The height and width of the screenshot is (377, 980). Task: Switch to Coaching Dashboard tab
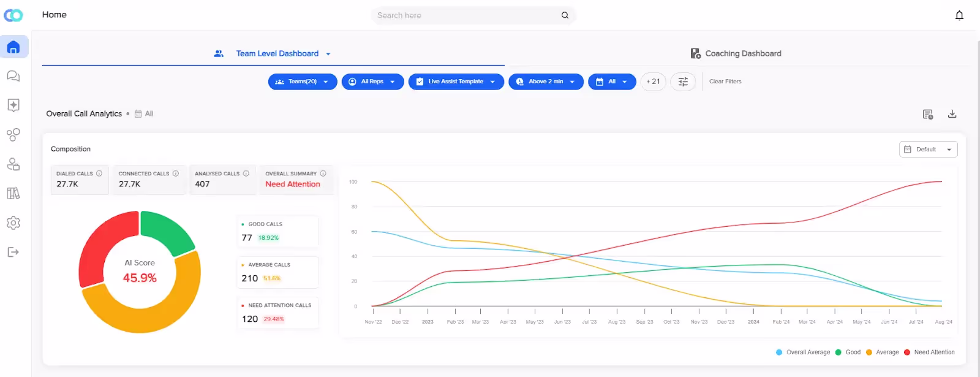(x=736, y=54)
